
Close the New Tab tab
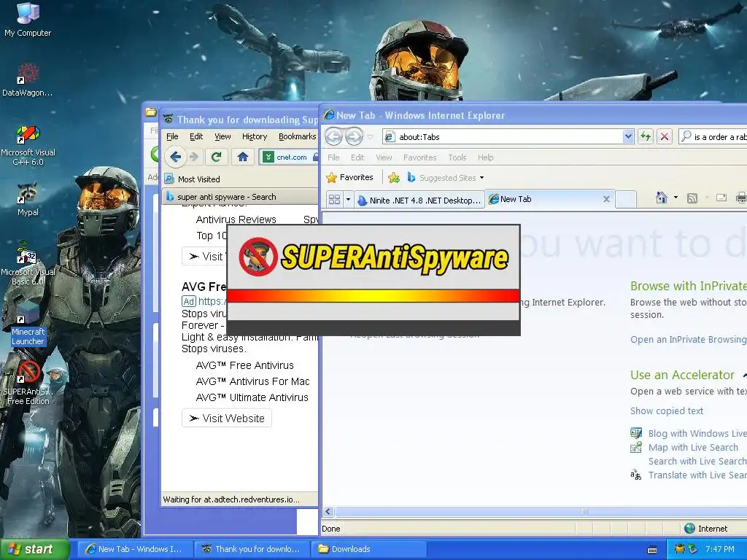[606, 199]
